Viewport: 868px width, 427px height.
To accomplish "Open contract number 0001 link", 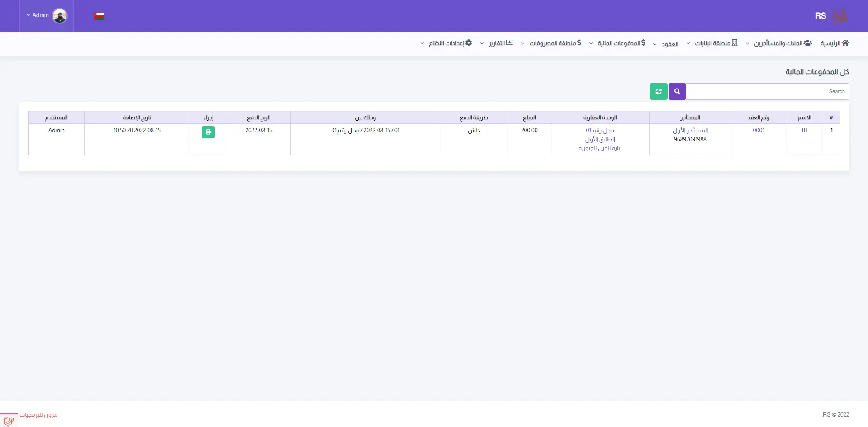I will [759, 131].
